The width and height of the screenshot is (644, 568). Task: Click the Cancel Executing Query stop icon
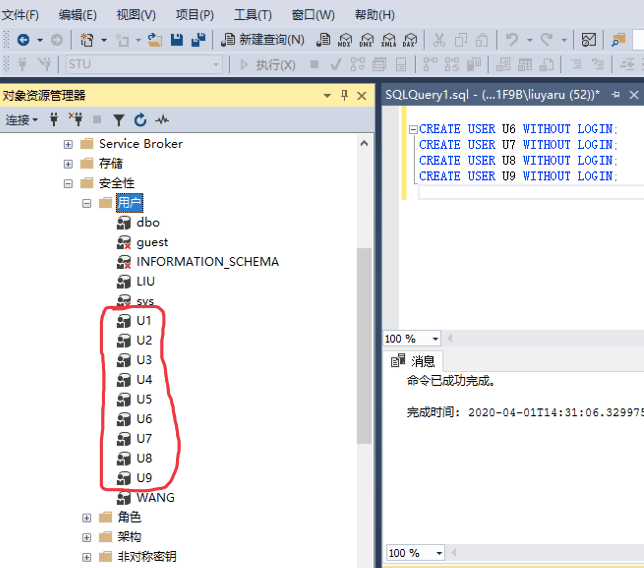[314, 64]
